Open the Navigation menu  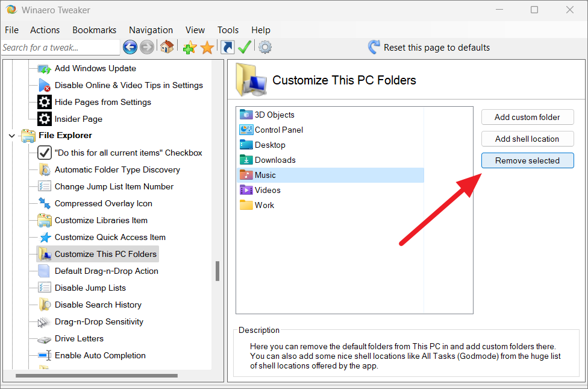[x=151, y=30]
